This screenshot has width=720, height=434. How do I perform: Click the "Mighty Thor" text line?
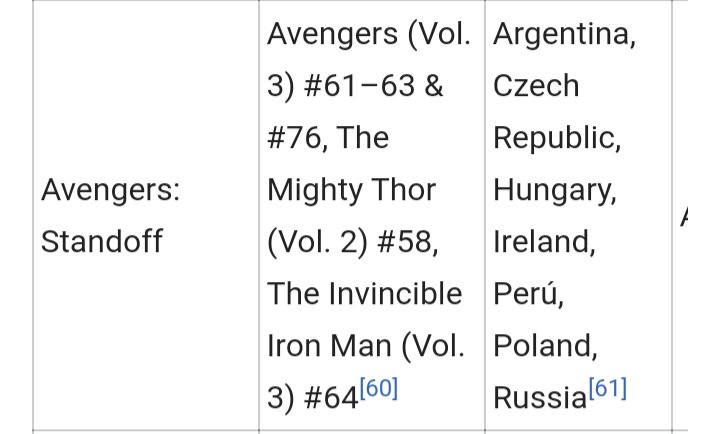[x=351, y=190]
